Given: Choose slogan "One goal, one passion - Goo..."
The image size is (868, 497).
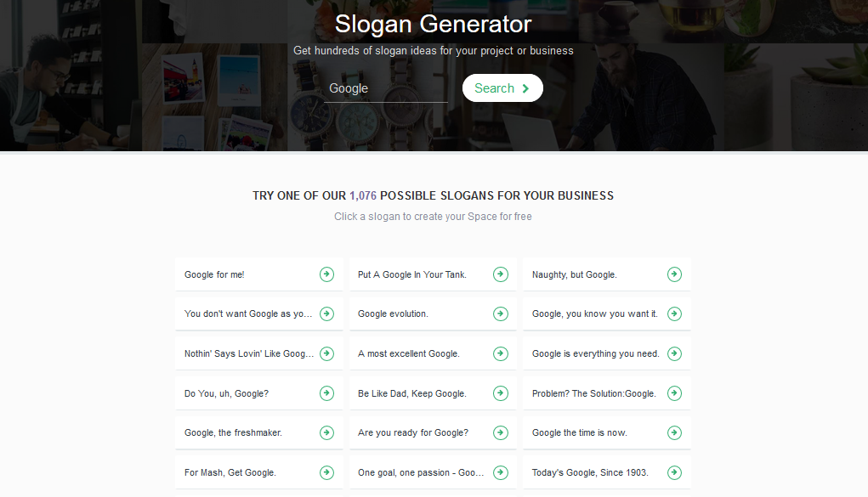Looking at the screenshot, I should tap(433, 472).
